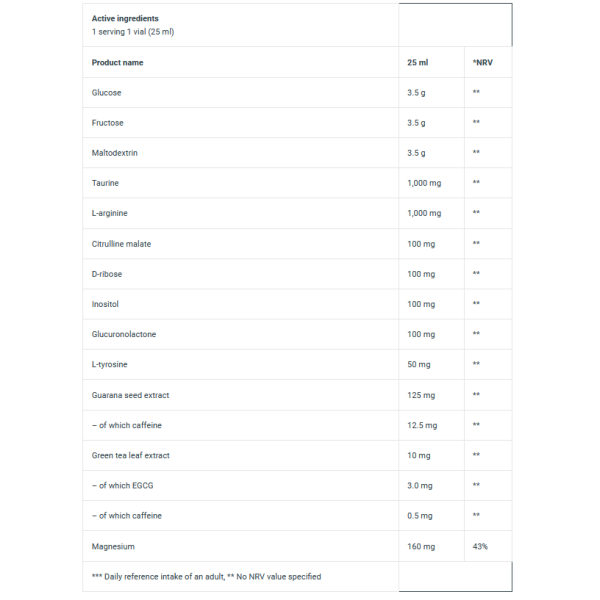600x600 pixels.
Task: Click the 25 ml column header
Action: [x=417, y=62]
